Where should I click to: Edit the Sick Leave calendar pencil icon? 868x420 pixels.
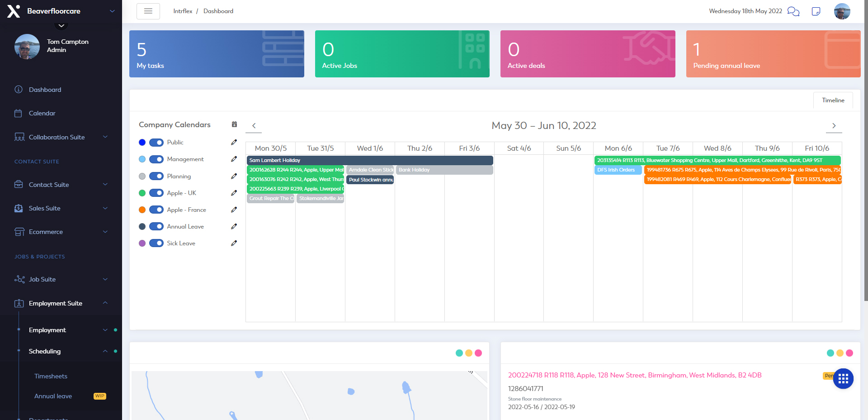tap(234, 243)
